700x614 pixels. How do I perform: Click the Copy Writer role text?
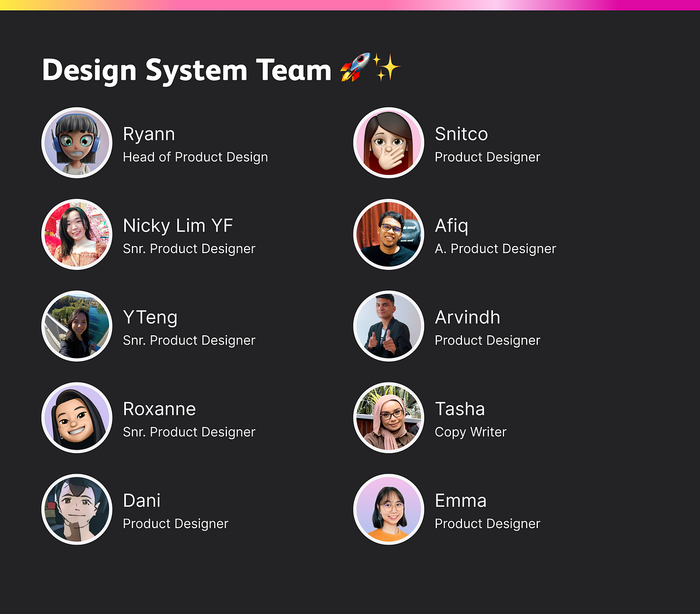[x=470, y=432]
